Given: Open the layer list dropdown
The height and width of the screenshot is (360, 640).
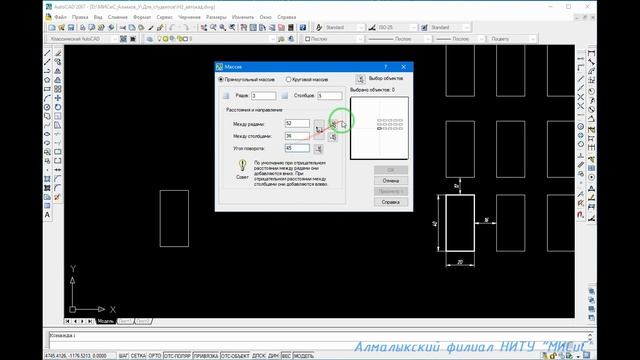Looking at the screenshot, I should tap(216, 39).
